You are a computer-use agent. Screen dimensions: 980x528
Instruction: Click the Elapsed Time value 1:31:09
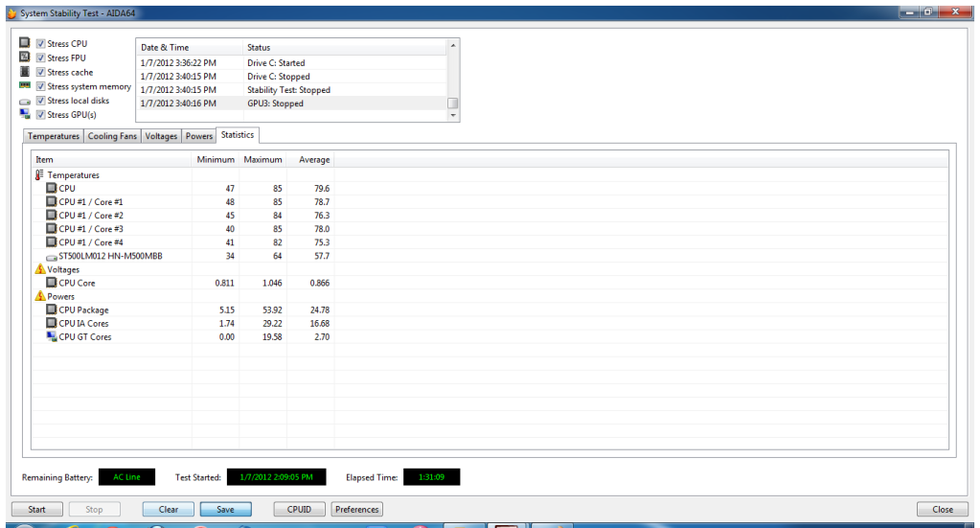[431, 477]
